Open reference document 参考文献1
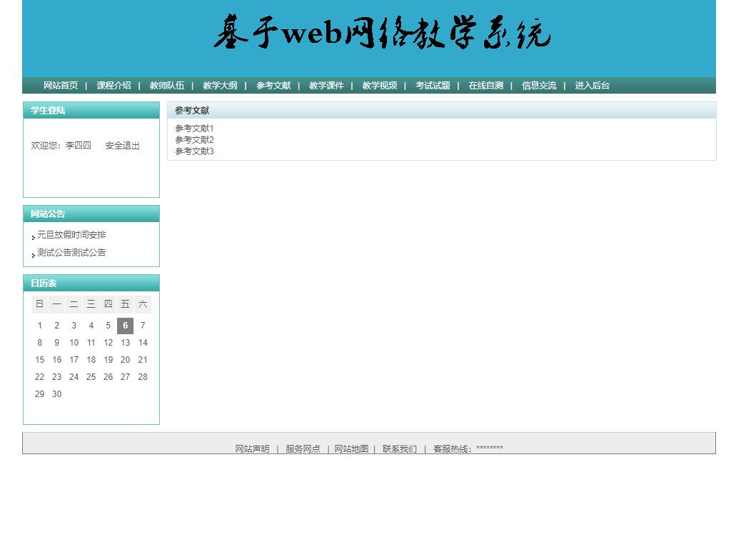 193,127
